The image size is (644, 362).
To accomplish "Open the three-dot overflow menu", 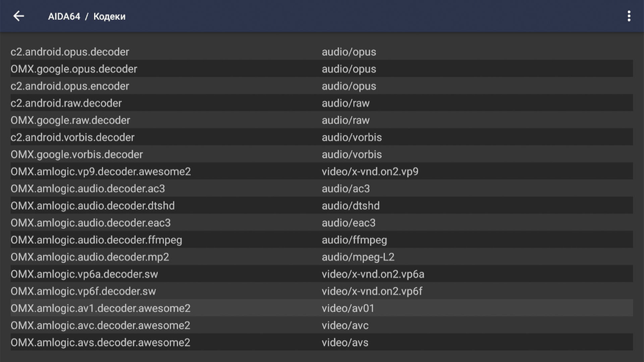I will pyautogui.click(x=629, y=16).
